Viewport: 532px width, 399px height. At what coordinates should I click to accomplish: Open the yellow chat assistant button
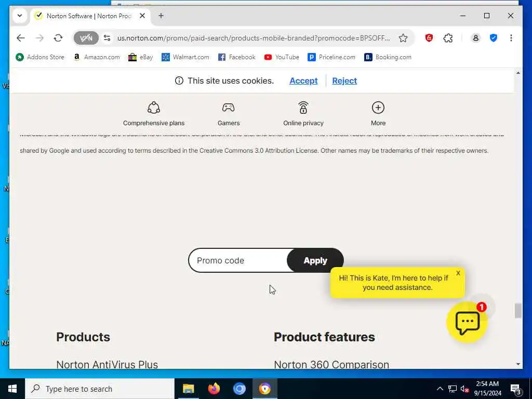pos(467,322)
